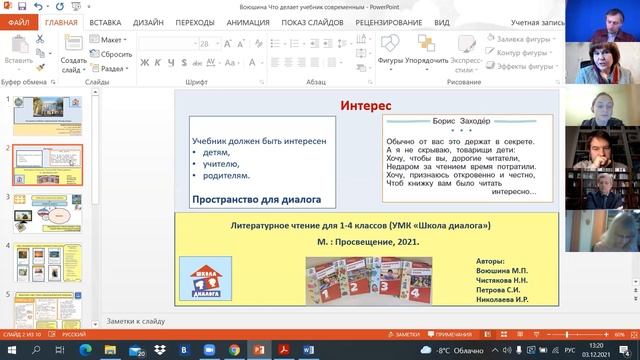
Task: Open the Раздел section dropdown
Action: 109,68
